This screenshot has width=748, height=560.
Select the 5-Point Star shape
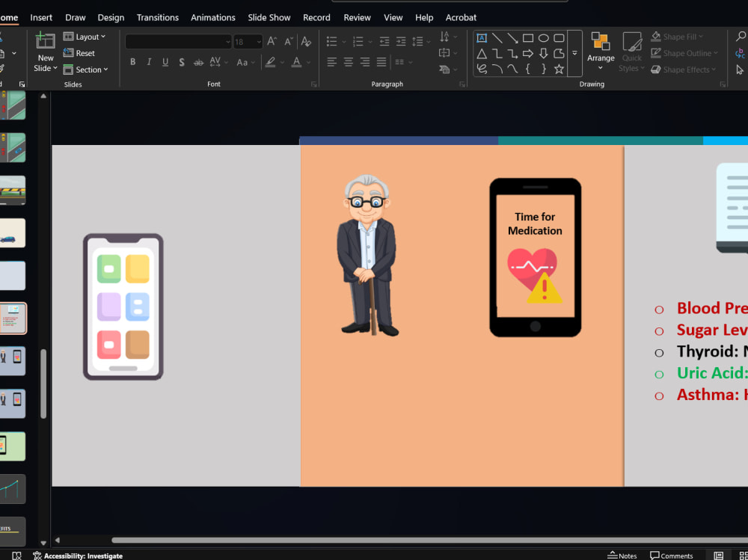click(x=559, y=70)
